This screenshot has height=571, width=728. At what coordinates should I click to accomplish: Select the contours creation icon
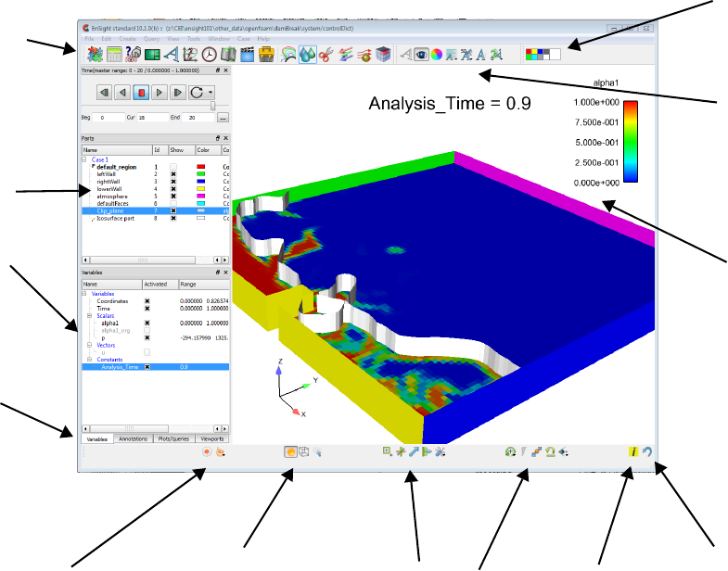tap(288, 55)
